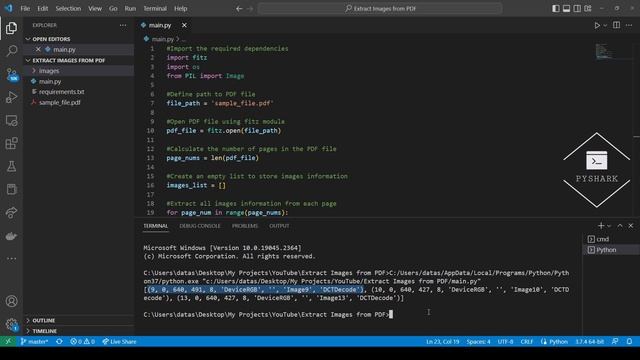
Task: Close the main.py editor tab
Action: pyautogui.click(x=184, y=25)
